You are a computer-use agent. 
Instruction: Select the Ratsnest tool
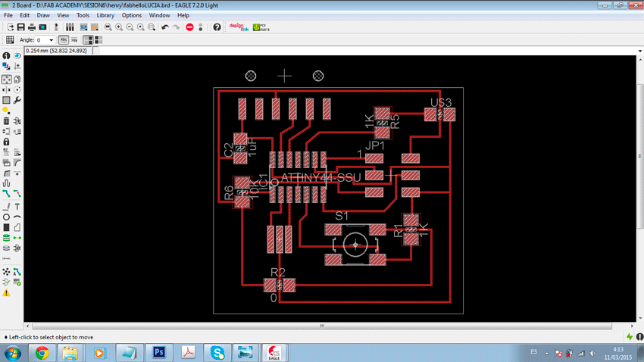pos(6,272)
